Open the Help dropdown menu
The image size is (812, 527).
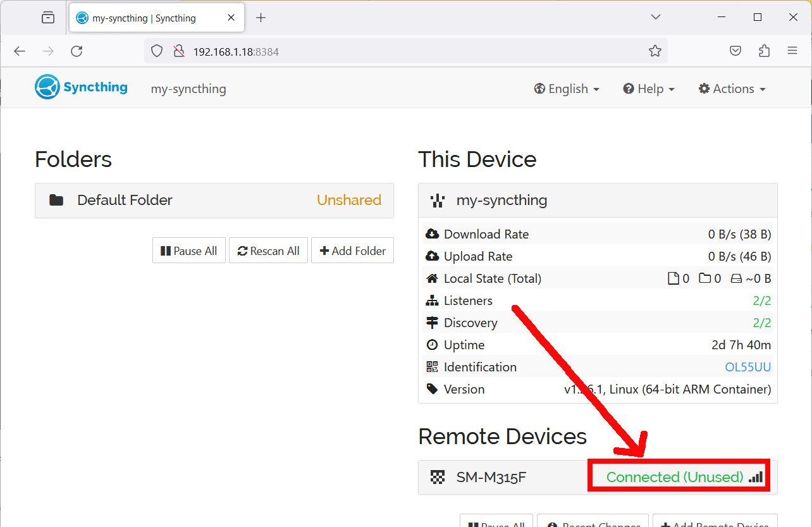(x=648, y=89)
